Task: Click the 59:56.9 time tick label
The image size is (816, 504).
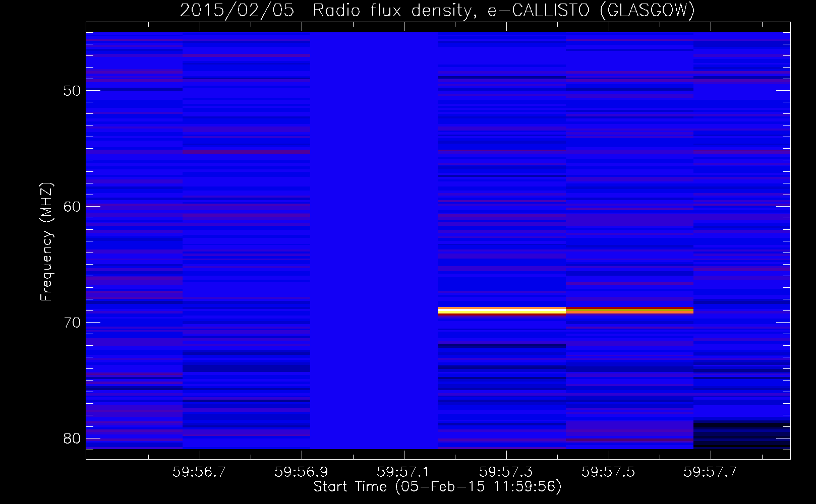Action: tap(301, 472)
